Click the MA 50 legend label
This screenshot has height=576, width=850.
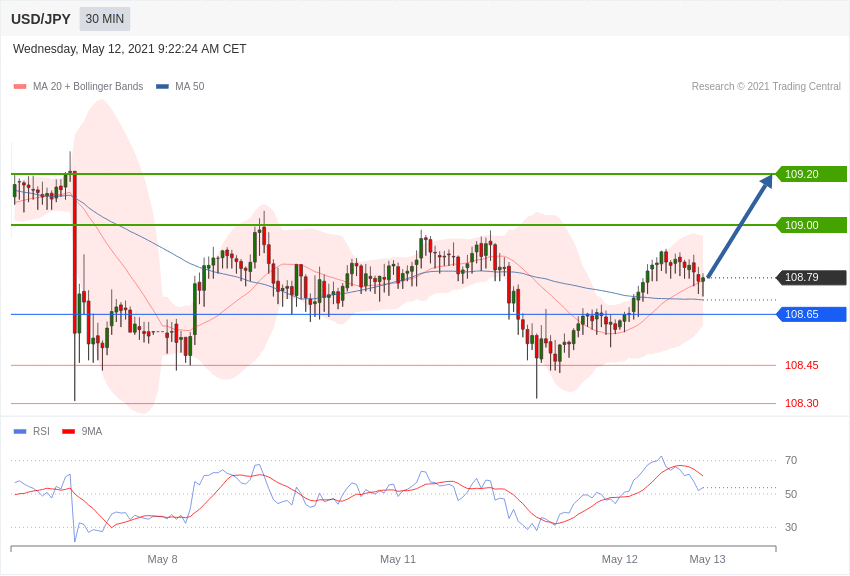pyautogui.click(x=190, y=86)
